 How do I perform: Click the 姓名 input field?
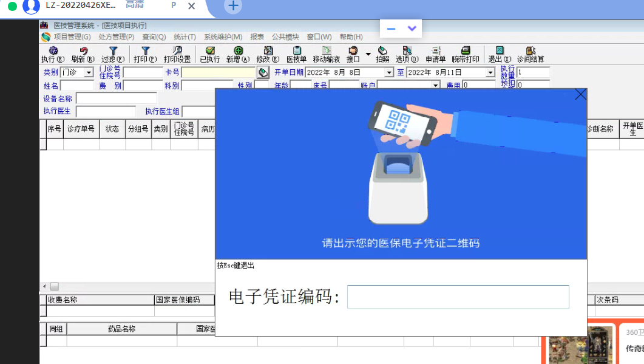click(x=77, y=86)
